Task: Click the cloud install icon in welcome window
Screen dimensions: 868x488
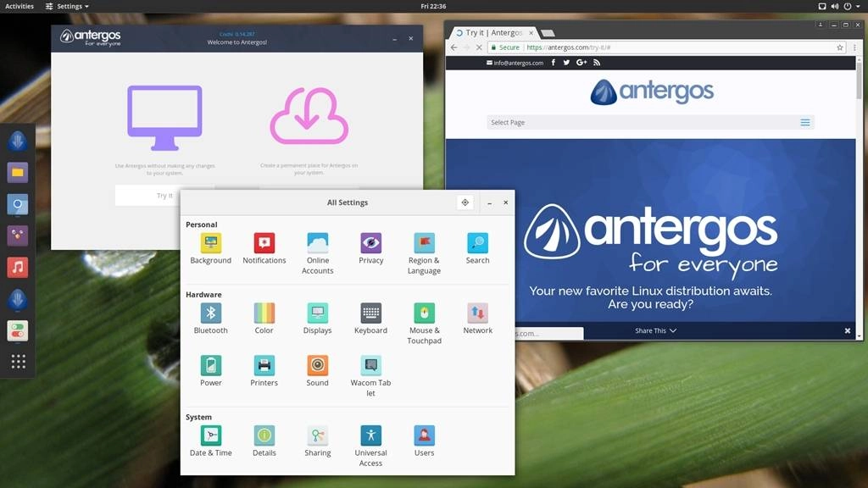Action: (x=309, y=116)
